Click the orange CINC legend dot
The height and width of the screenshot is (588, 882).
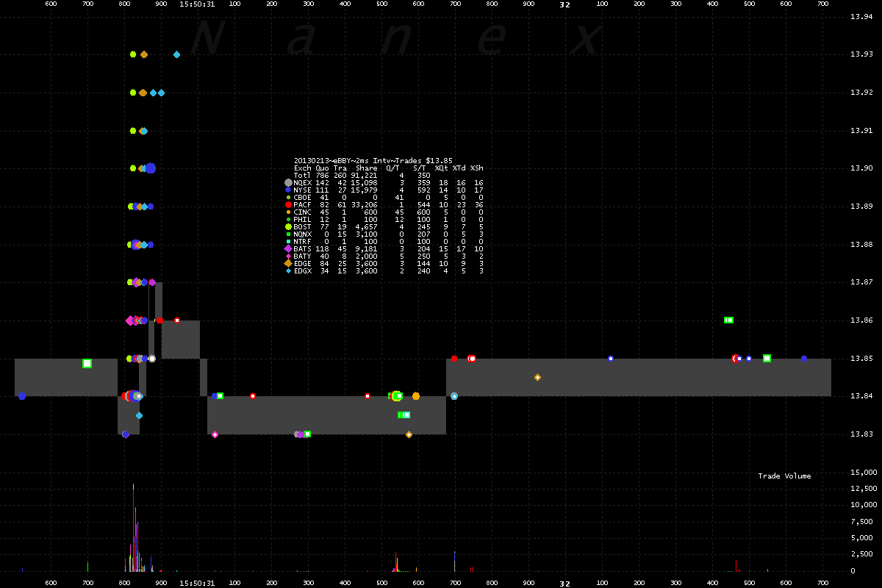288,212
